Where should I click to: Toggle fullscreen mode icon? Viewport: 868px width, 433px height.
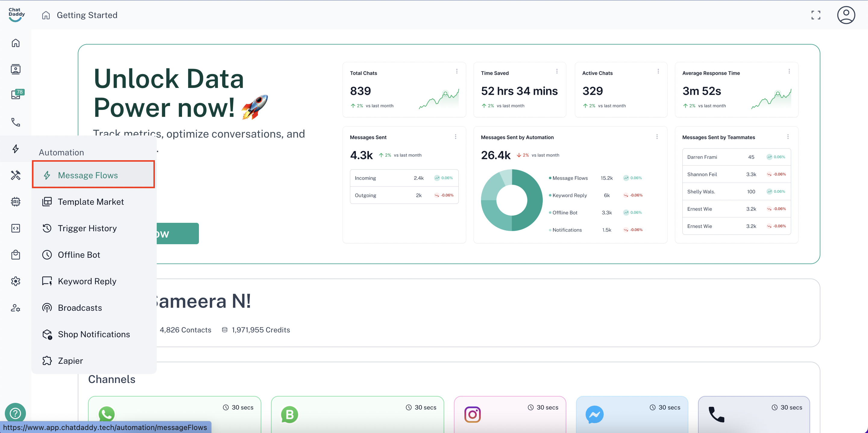click(x=816, y=15)
